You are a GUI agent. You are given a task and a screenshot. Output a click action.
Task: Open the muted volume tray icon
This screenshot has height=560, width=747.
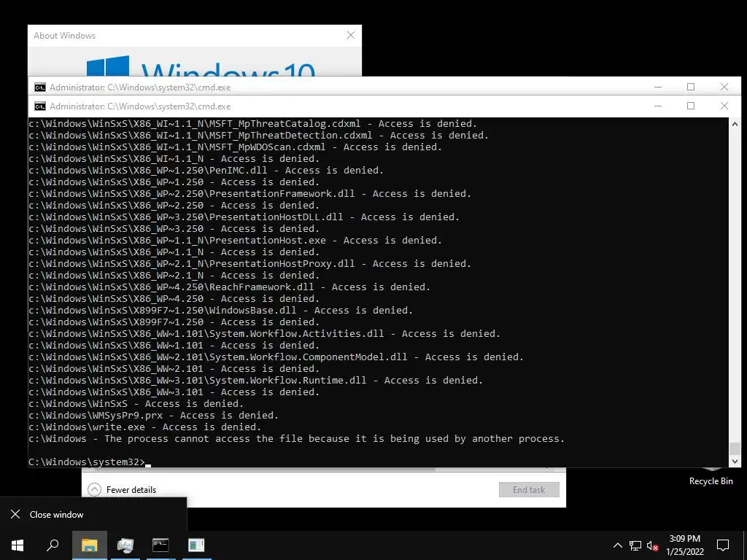tap(653, 545)
